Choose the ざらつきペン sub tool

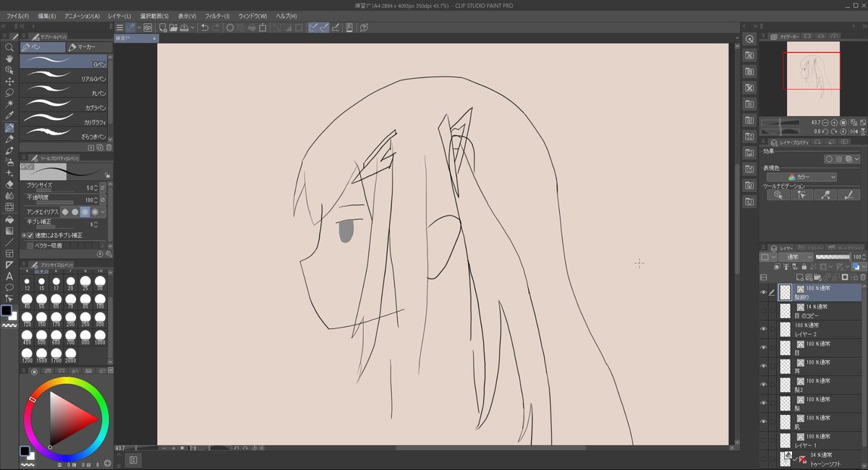click(x=64, y=134)
